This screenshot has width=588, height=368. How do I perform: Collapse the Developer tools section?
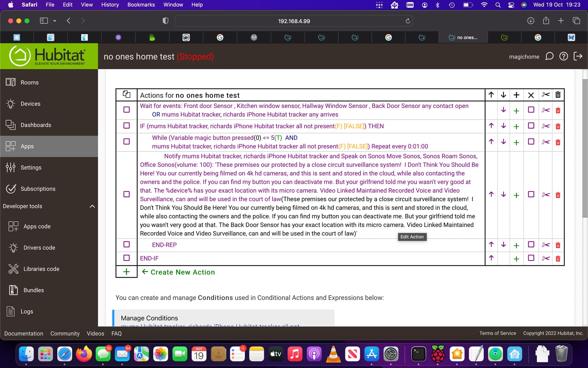92,206
